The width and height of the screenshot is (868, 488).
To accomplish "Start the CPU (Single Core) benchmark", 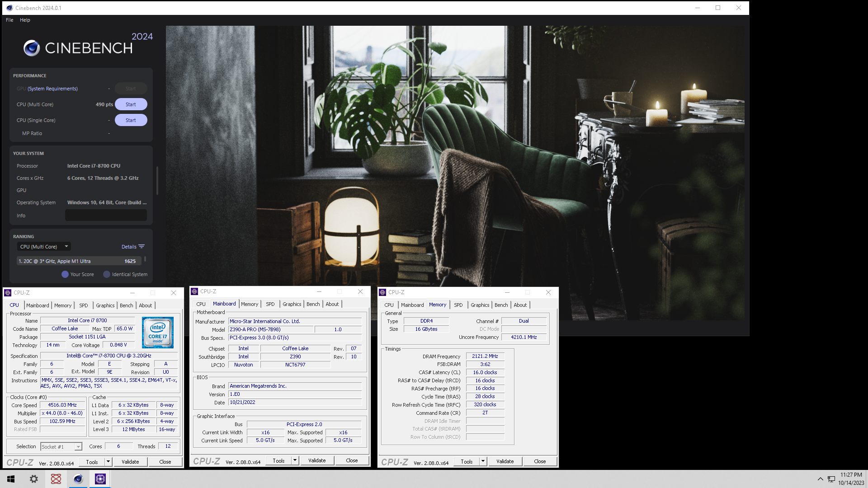I will click(131, 120).
